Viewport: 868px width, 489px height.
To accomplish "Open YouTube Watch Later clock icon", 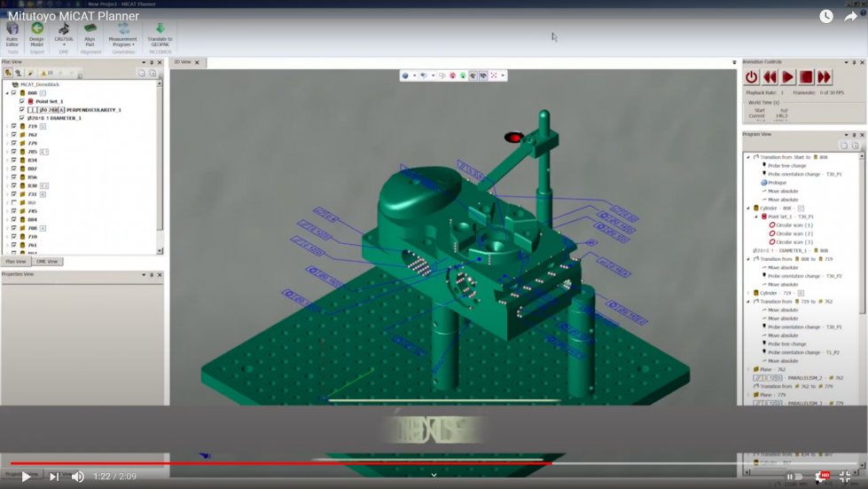I will tap(826, 17).
